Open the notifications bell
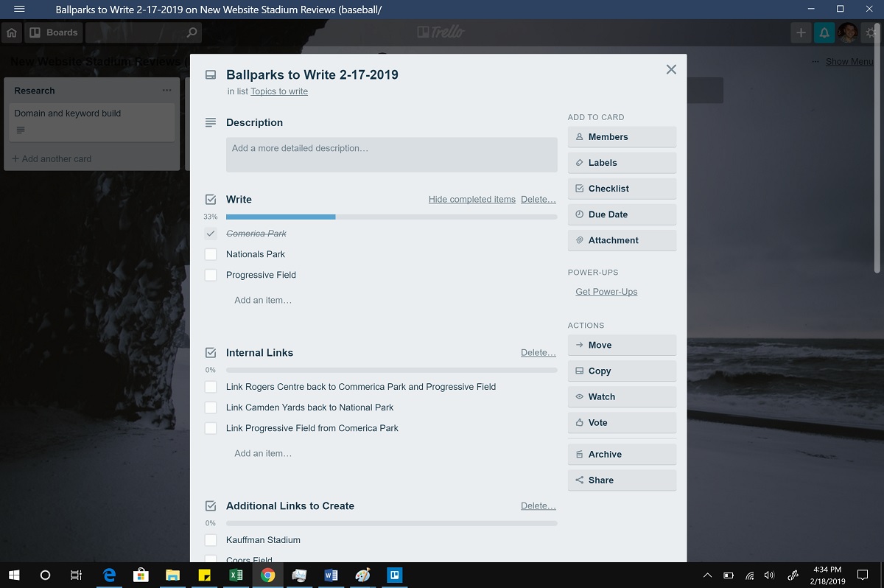This screenshot has width=884, height=588. point(824,32)
